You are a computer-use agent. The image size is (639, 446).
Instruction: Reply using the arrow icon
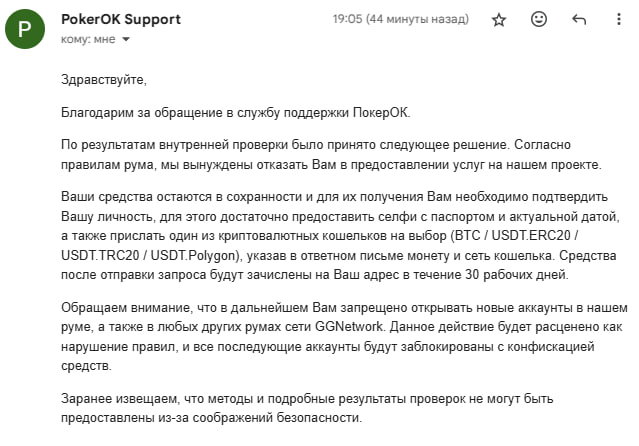pos(578,19)
